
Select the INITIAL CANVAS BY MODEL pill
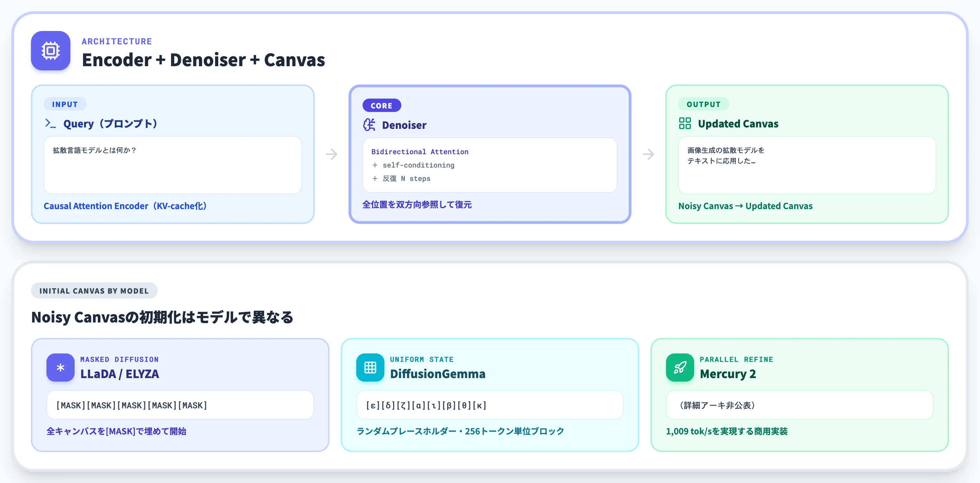94,291
